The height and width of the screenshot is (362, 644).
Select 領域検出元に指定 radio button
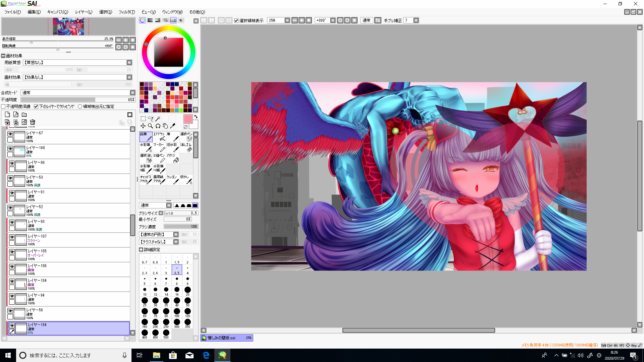(x=80, y=107)
